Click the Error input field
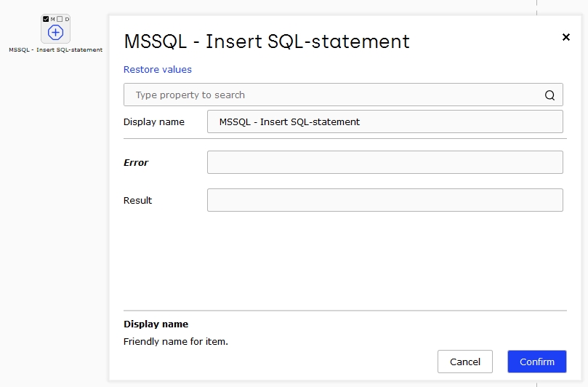This screenshot has width=588, height=387. (x=385, y=162)
